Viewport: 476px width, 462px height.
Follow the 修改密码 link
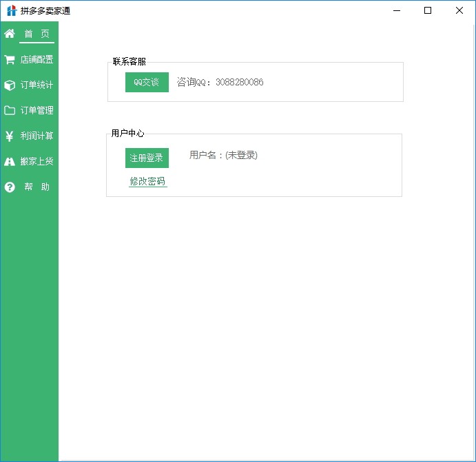(148, 181)
